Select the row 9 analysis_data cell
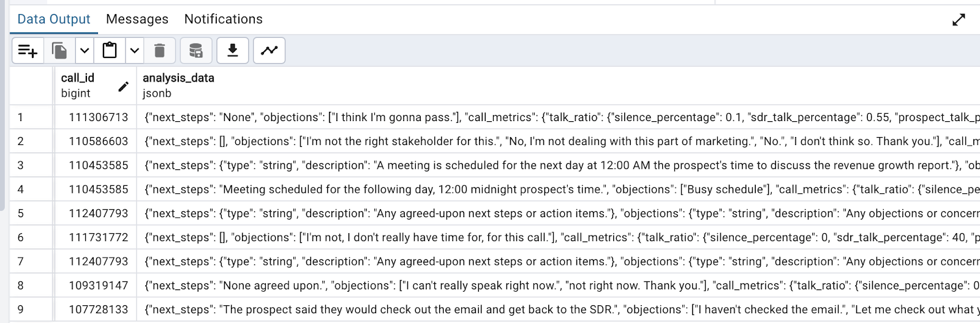This screenshot has height=323, width=980. 551,310
